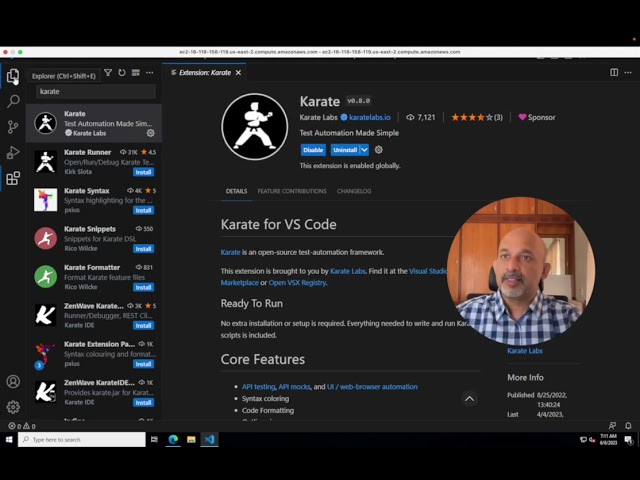Open the Accounts menu icon
Image resolution: width=640 pixels, height=480 pixels.
pos(13,382)
